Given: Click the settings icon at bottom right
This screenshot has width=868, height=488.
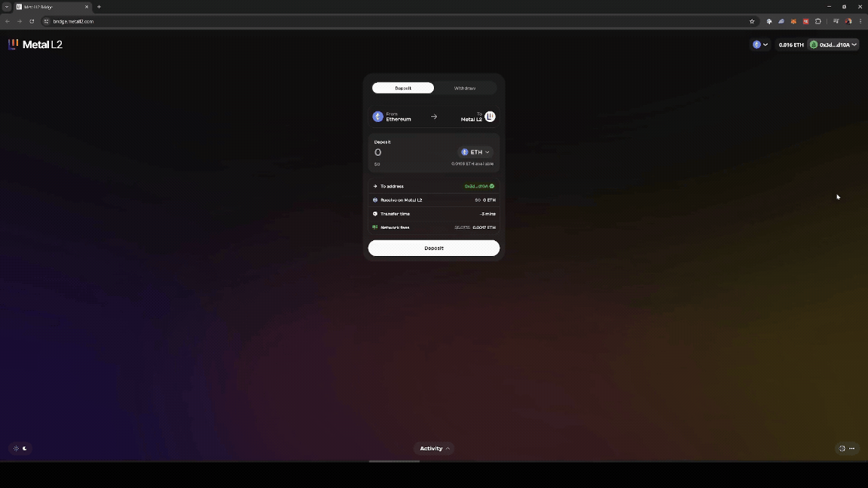Looking at the screenshot, I should click(842, 449).
